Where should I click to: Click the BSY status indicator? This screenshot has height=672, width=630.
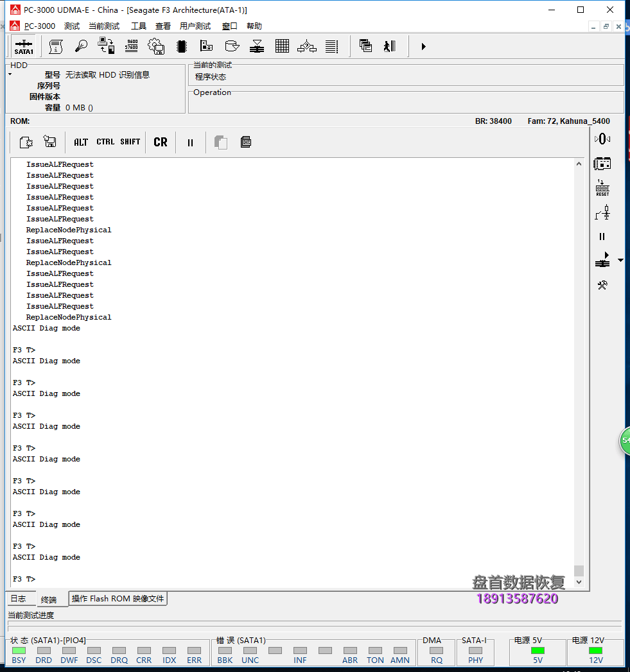pos(19,651)
